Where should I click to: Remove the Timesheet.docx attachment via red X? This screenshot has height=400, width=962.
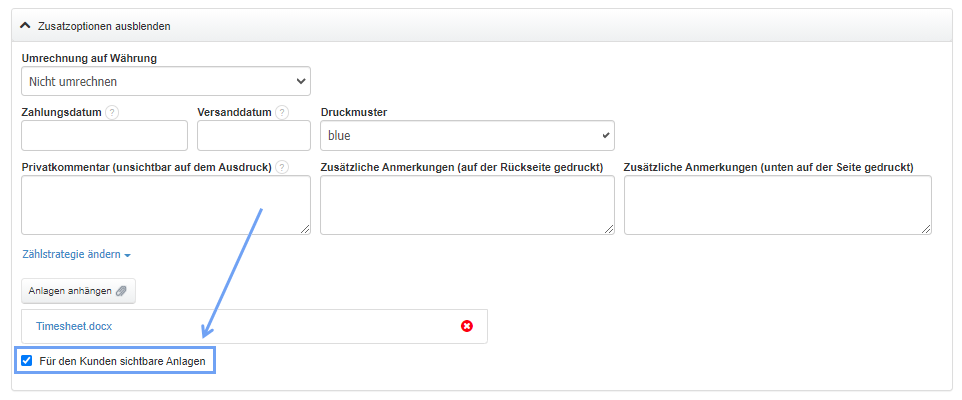pyautogui.click(x=467, y=326)
